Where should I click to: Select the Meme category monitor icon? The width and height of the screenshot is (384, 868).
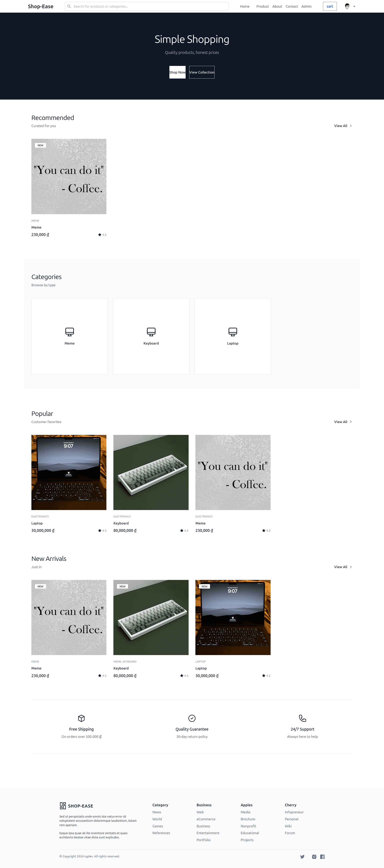[x=69, y=332]
